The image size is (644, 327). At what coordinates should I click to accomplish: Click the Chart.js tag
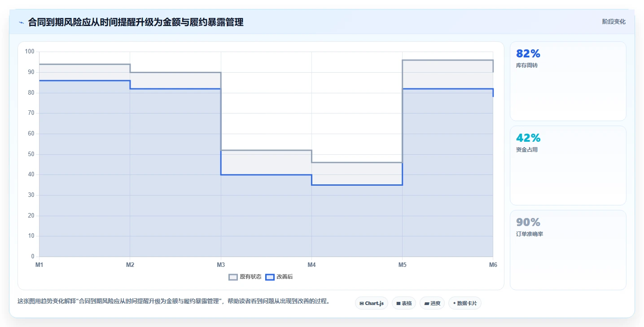[372, 303]
